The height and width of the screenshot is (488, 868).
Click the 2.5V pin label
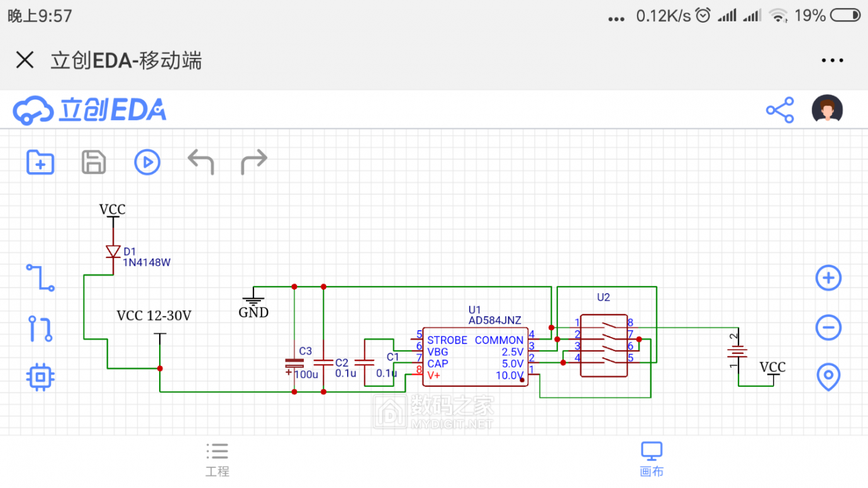[x=513, y=352]
